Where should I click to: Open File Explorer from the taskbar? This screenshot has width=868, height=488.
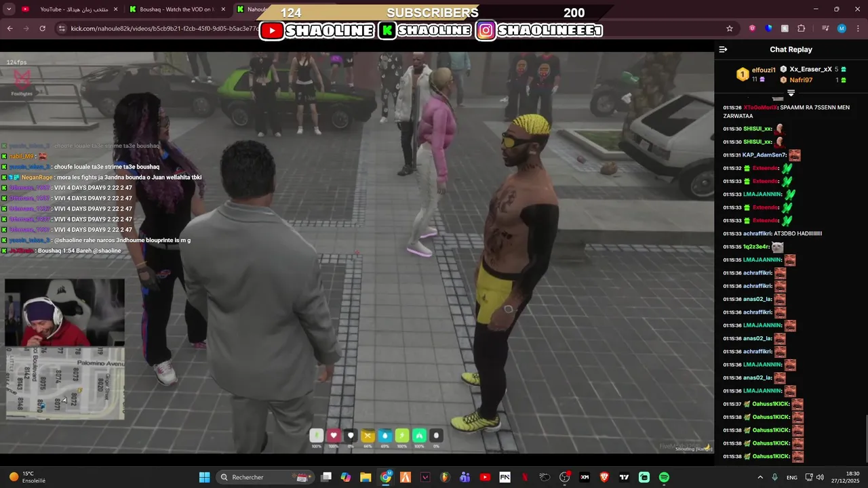pos(366,477)
